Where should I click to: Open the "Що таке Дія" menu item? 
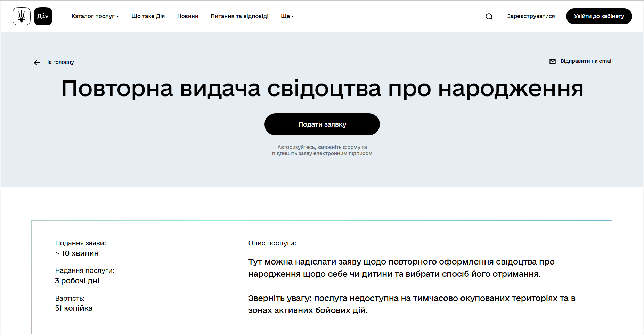tap(148, 16)
